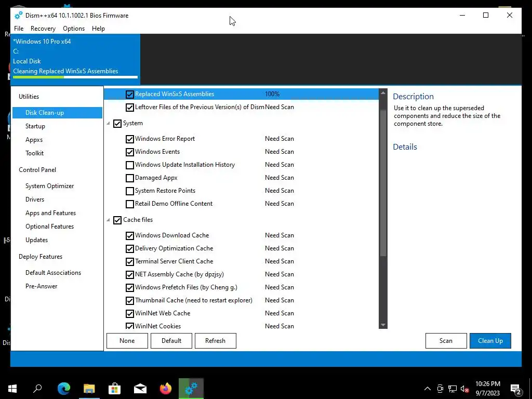Uncheck WinINet Web Cache
The height and width of the screenshot is (399, 532).
[129, 313]
